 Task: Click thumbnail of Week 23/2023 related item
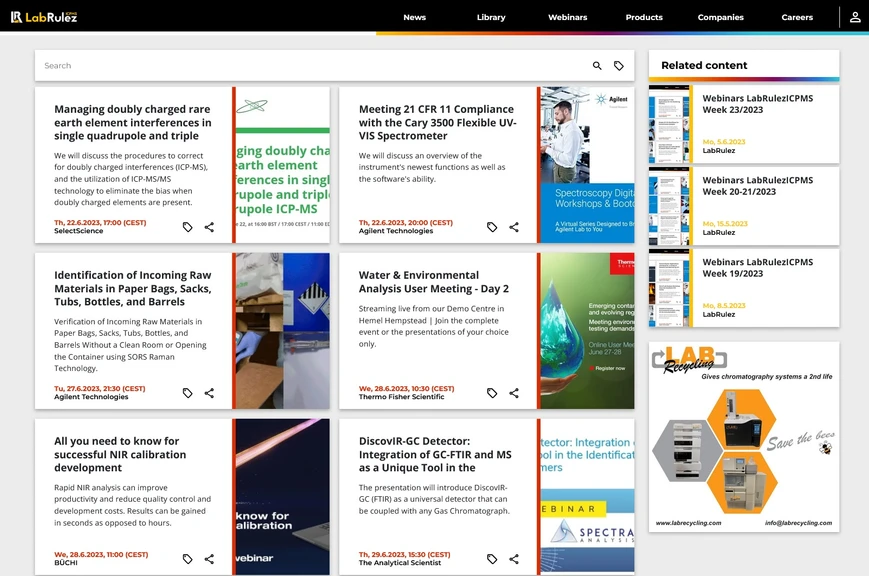[x=669, y=124]
